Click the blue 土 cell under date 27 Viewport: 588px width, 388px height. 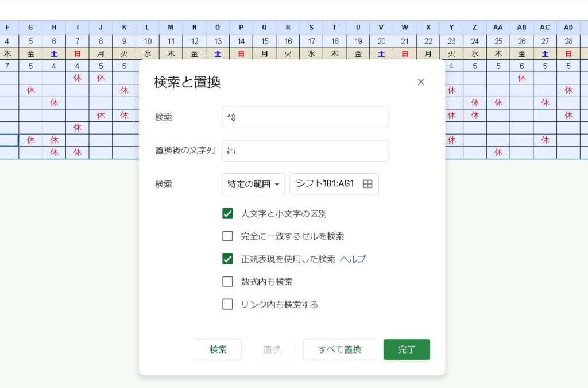(x=545, y=53)
